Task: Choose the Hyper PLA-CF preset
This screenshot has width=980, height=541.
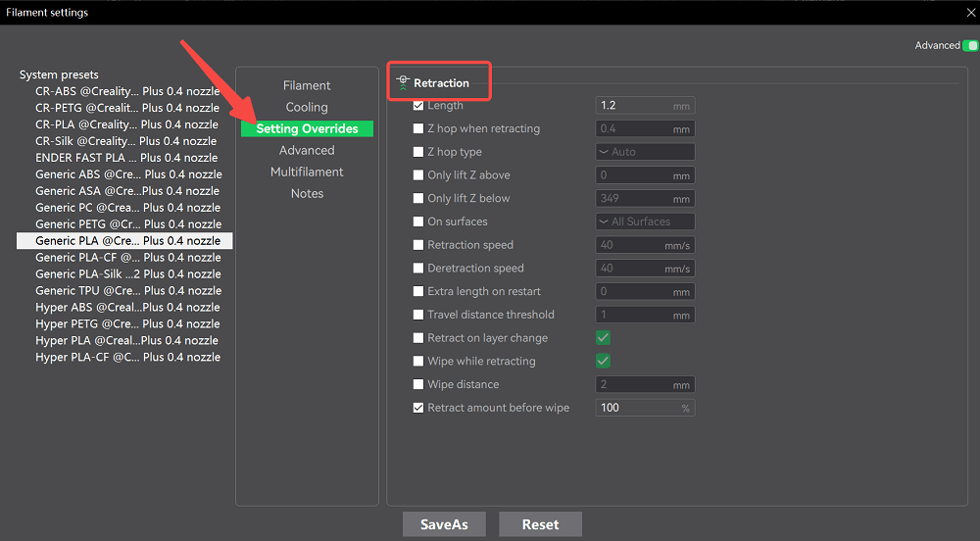Action: (127, 358)
